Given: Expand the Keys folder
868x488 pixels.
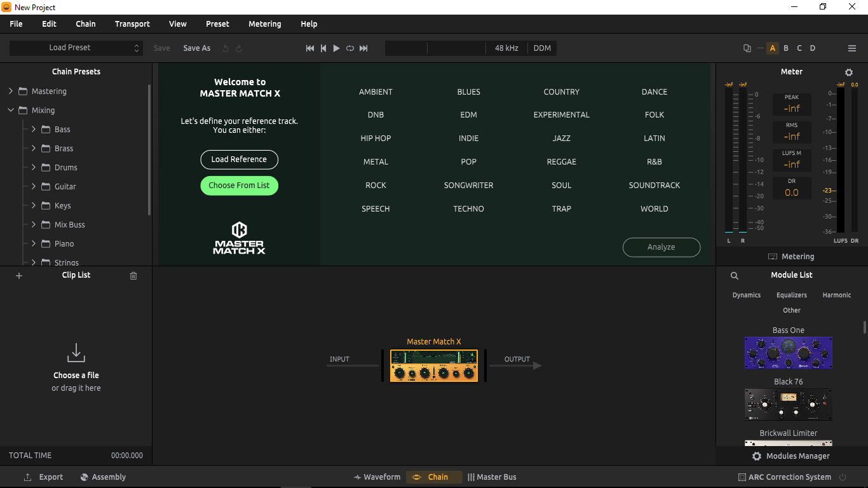Looking at the screenshot, I should click(x=34, y=206).
